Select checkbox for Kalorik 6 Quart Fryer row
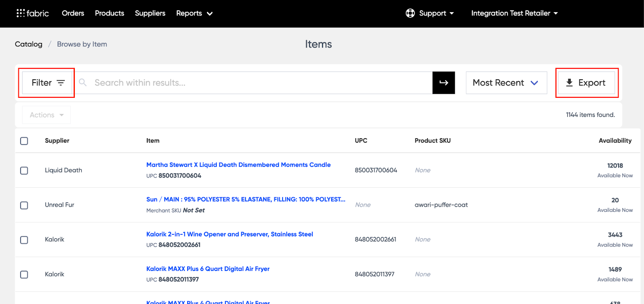The image size is (644, 304). pos(24,275)
